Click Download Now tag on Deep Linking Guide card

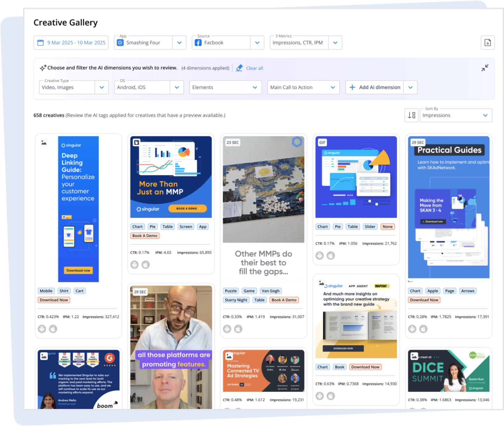[54, 300]
